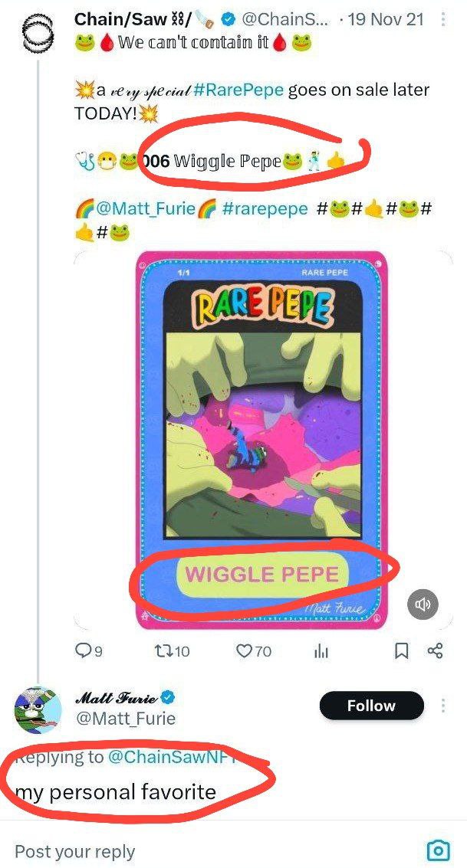Open the #RarePepe hashtag link
Viewport: 467px width, 868px height.
(x=239, y=90)
